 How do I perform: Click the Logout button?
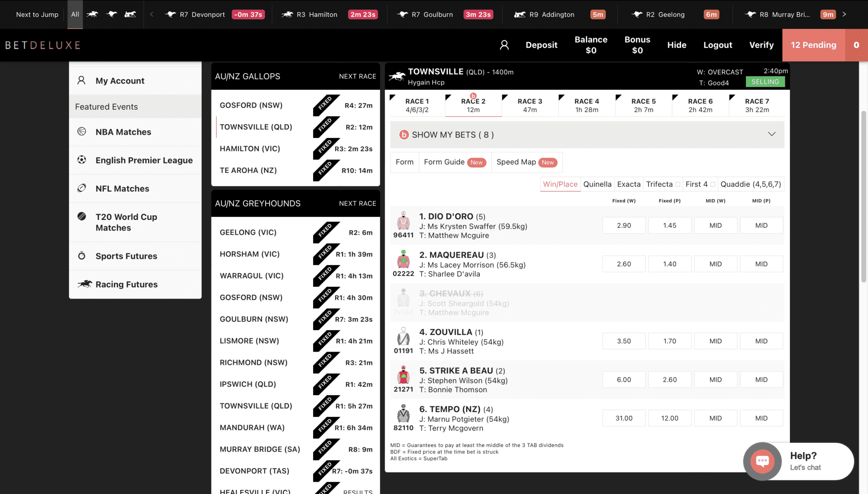718,45
